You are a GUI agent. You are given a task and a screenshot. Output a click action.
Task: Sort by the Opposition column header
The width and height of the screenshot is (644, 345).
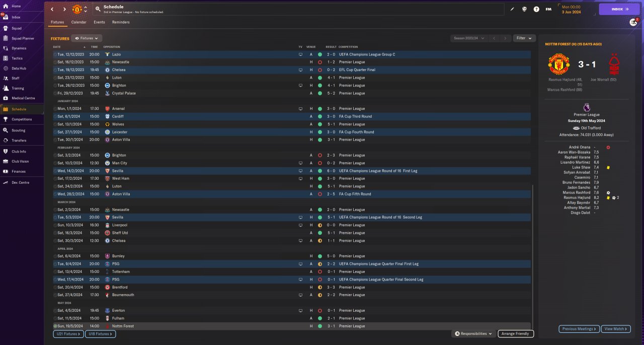click(x=112, y=47)
